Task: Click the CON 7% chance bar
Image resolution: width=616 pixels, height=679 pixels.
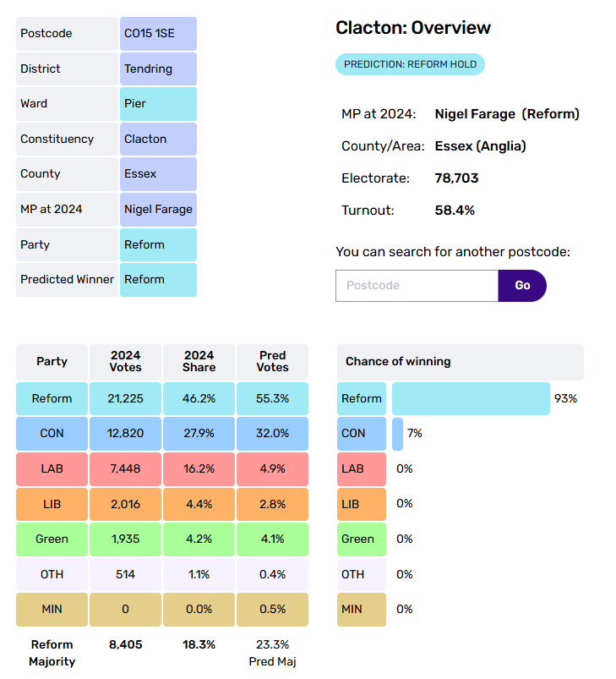Action: (397, 433)
